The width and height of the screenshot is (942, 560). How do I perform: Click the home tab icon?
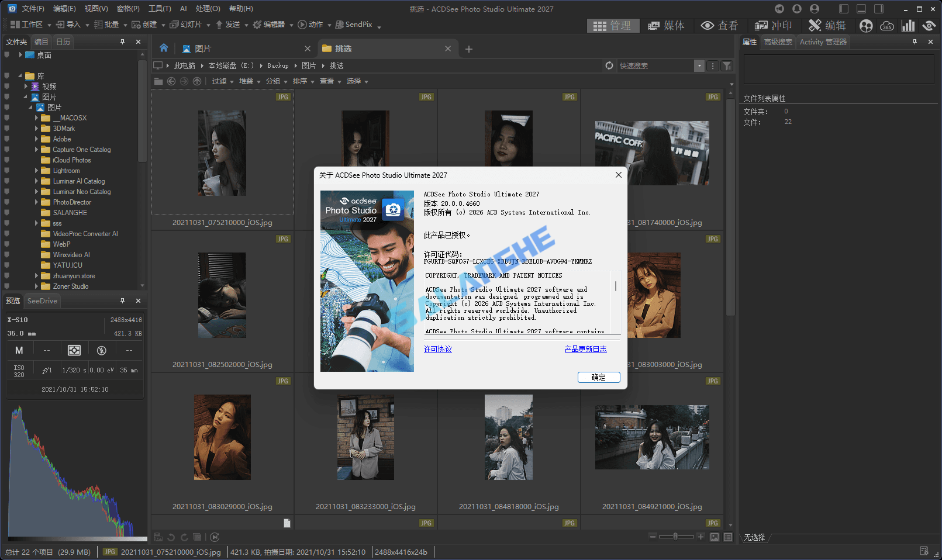tap(164, 48)
